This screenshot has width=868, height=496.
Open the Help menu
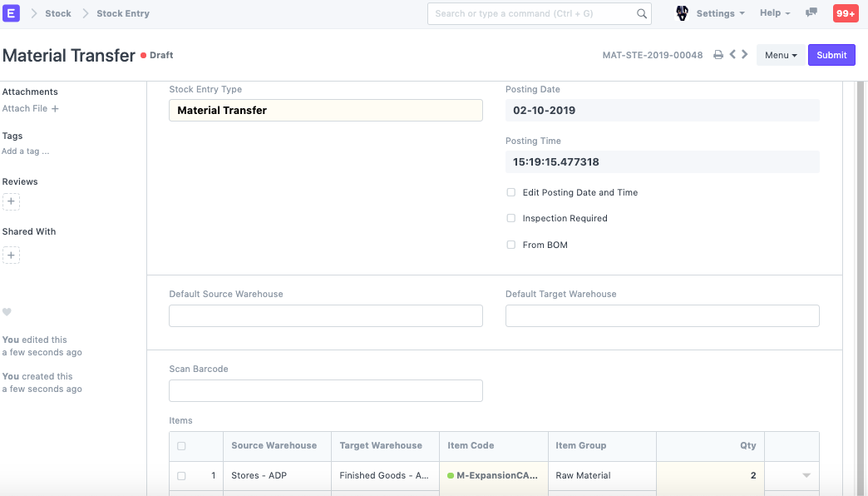coord(774,13)
